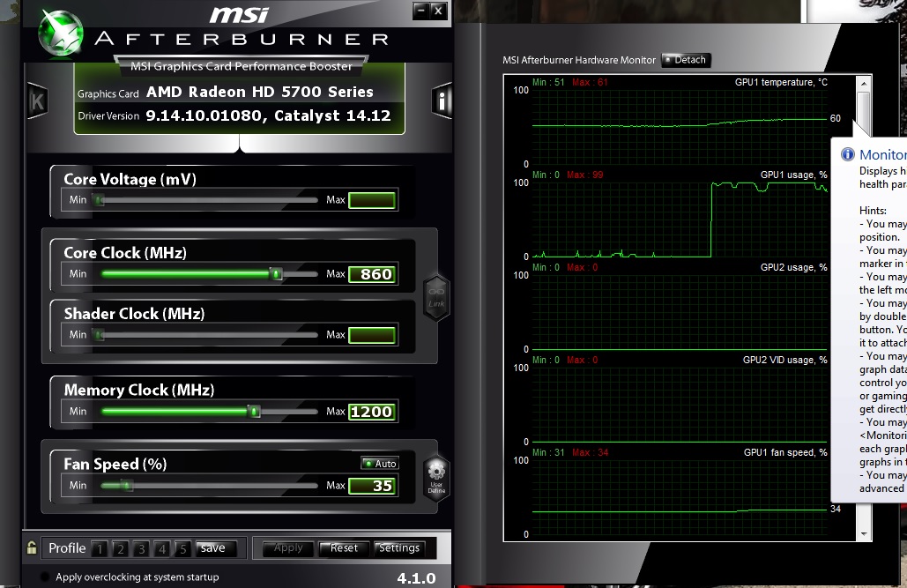Click the Core Clock value field showing 860
Viewport: 907px width, 588px height.
coord(372,274)
